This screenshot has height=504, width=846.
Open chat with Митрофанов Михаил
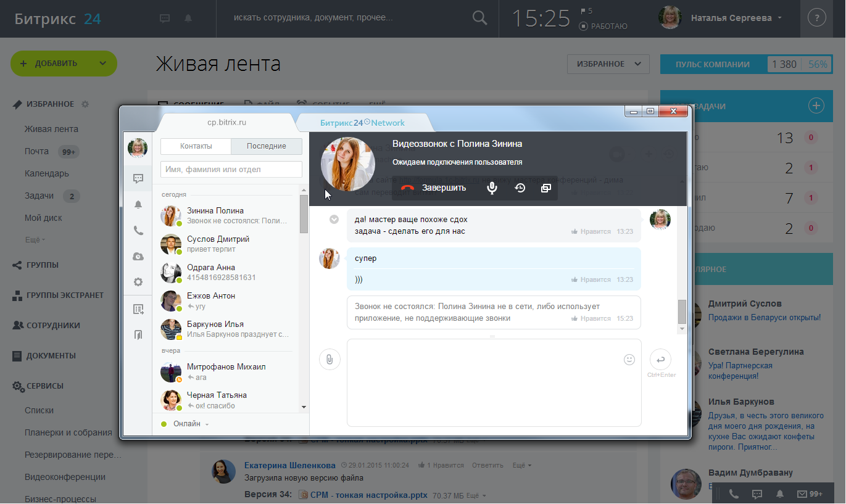[x=226, y=371]
